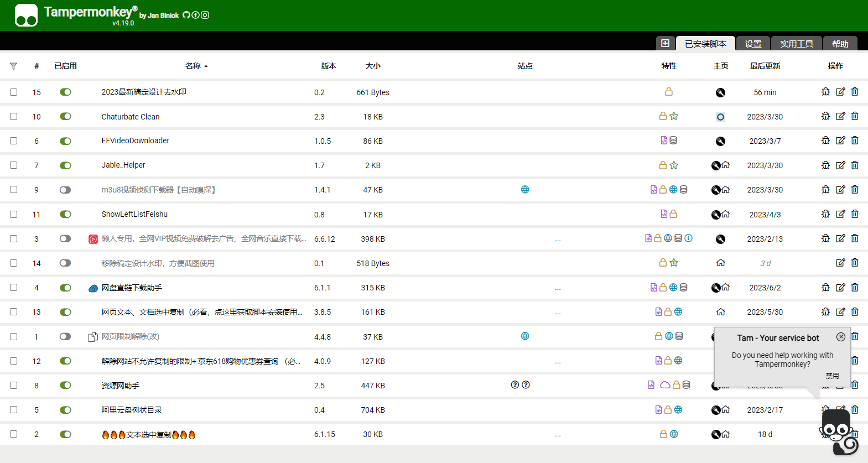Switch to the 设置 tab
Viewport: 868px width, 463px height.
point(753,44)
